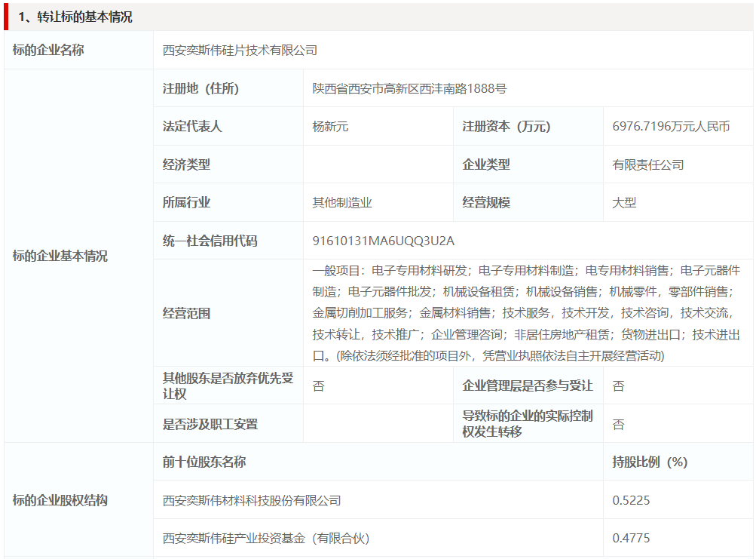Image resolution: width=756 pixels, height=559 pixels.
Task: Click the 其他股东是否放弃优先受让权 label
Action: click(228, 385)
